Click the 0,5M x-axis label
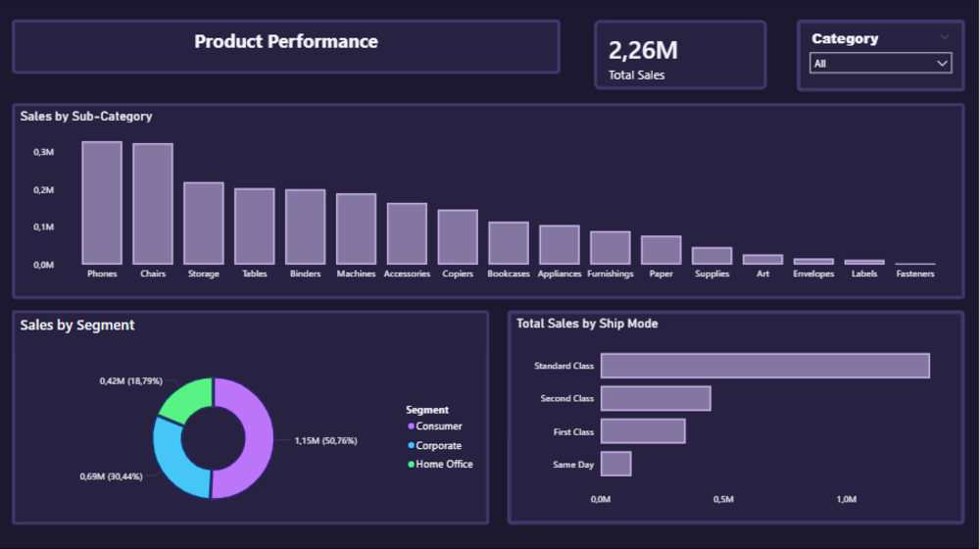The width and height of the screenshot is (980, 549). tap(723, 499)
